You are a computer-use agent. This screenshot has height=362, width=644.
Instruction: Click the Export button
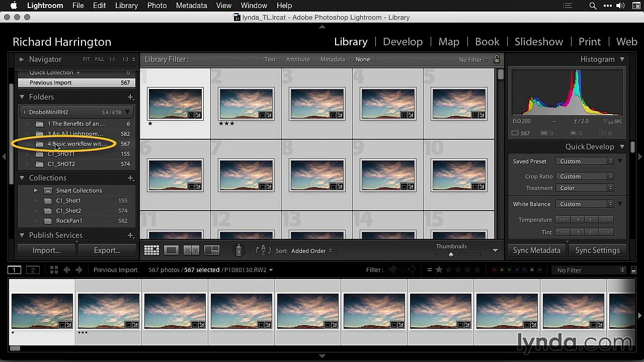[107, 250]
